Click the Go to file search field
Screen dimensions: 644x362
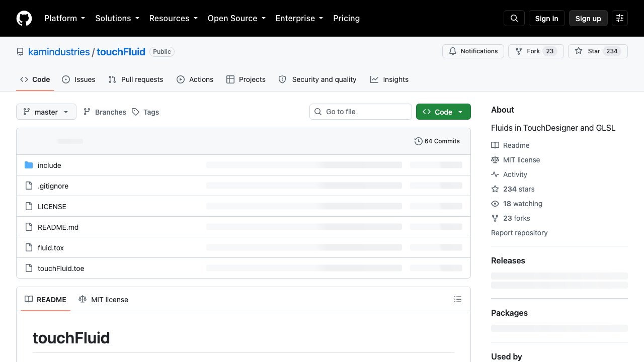(361, 112)
